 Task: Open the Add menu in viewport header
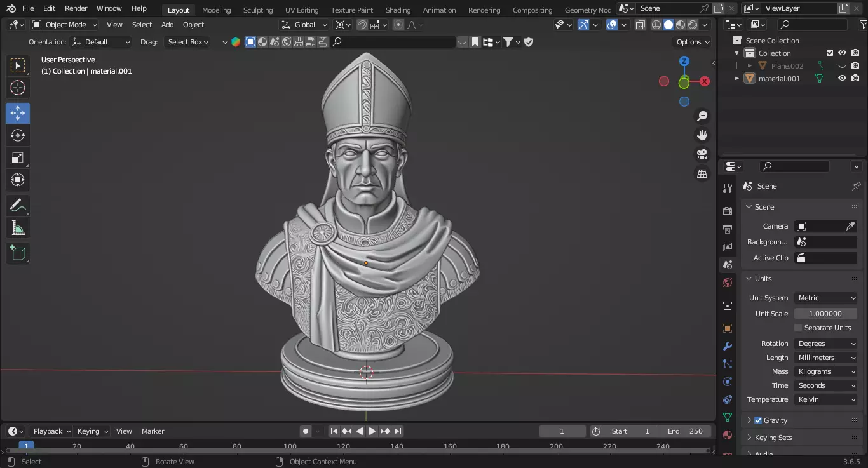tap(167, 25)
